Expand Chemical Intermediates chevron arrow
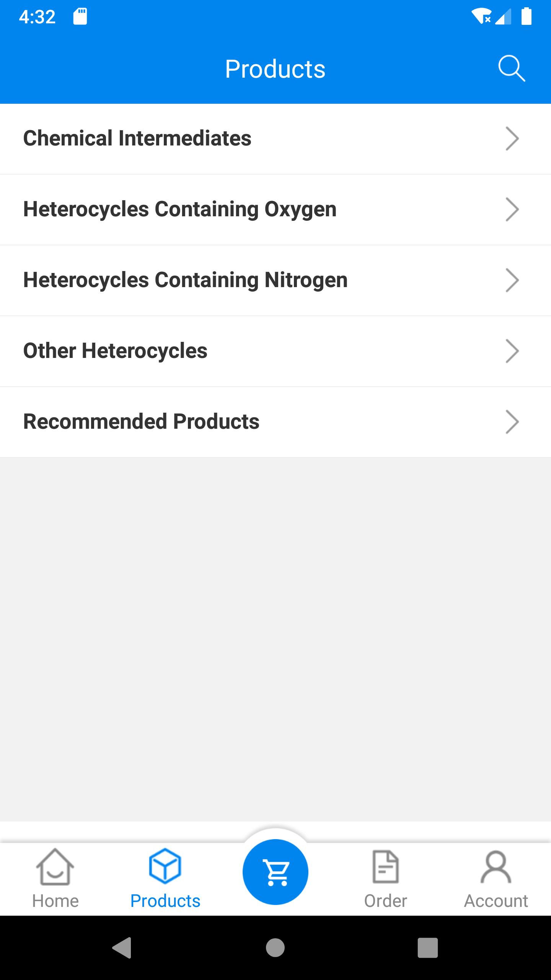Screen dimensions: 551x980 pyautogui.click(x=512, y=139)
